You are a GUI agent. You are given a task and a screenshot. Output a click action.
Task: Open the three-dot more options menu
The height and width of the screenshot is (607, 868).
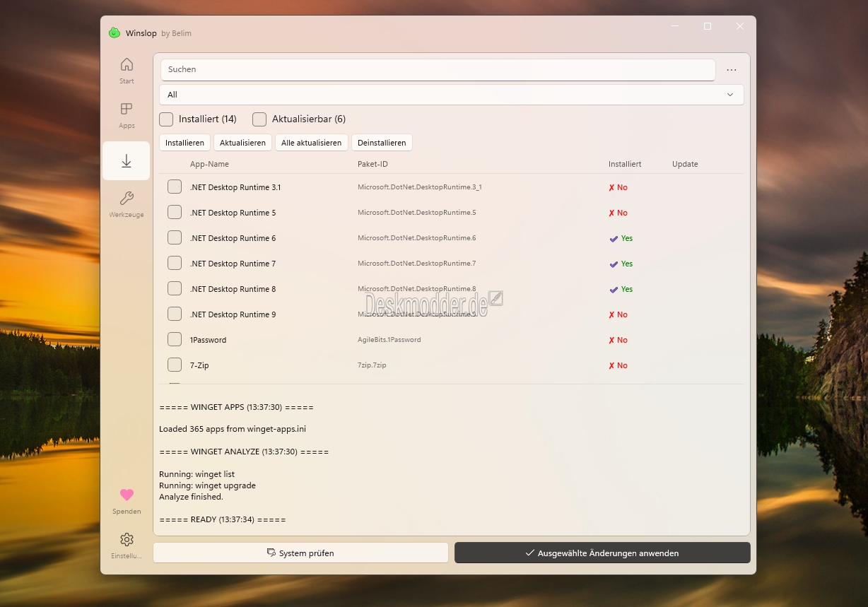click(732, 70)
